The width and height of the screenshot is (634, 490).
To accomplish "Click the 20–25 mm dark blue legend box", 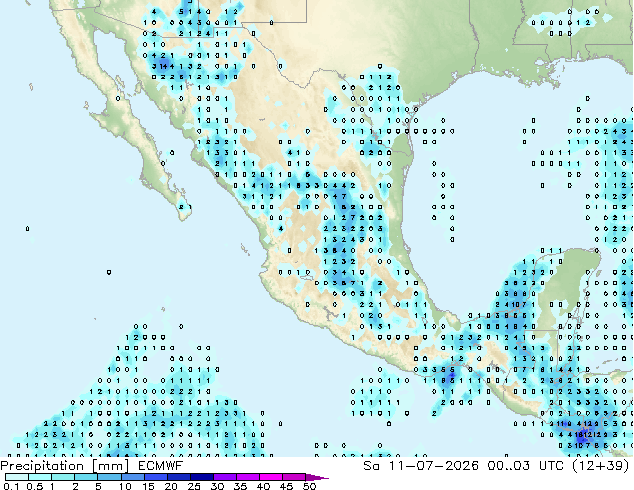I will 178,477.
